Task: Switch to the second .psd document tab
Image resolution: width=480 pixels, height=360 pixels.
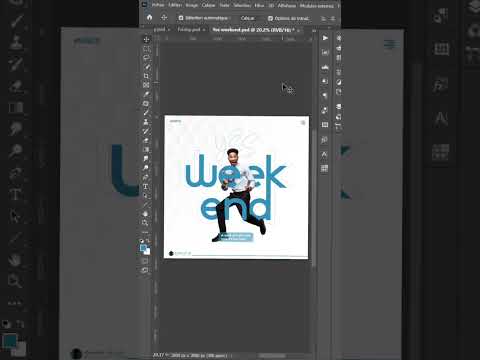Action: coord(189,30)
